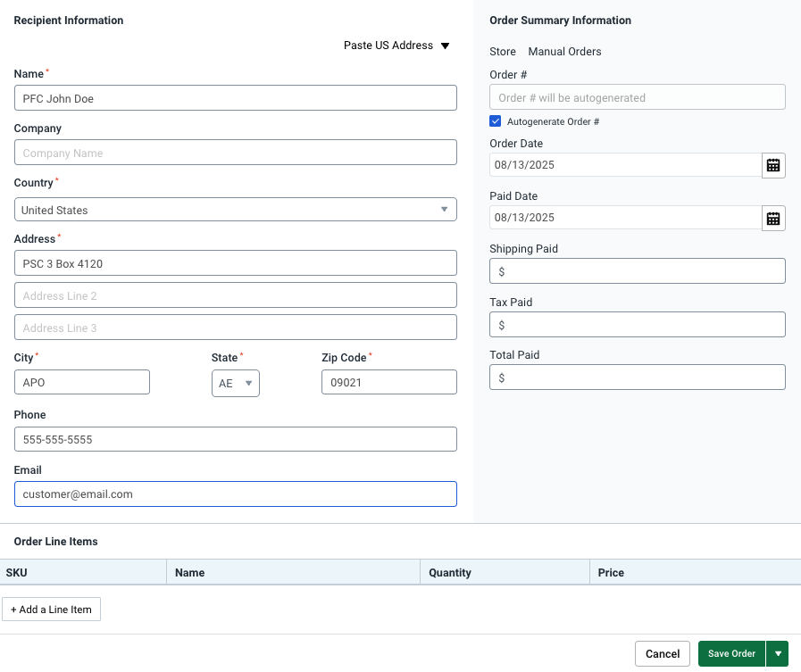This screenshot has height=672, width=801.
Task: Select the Address Line 2 field
Action: pos(235,295)
